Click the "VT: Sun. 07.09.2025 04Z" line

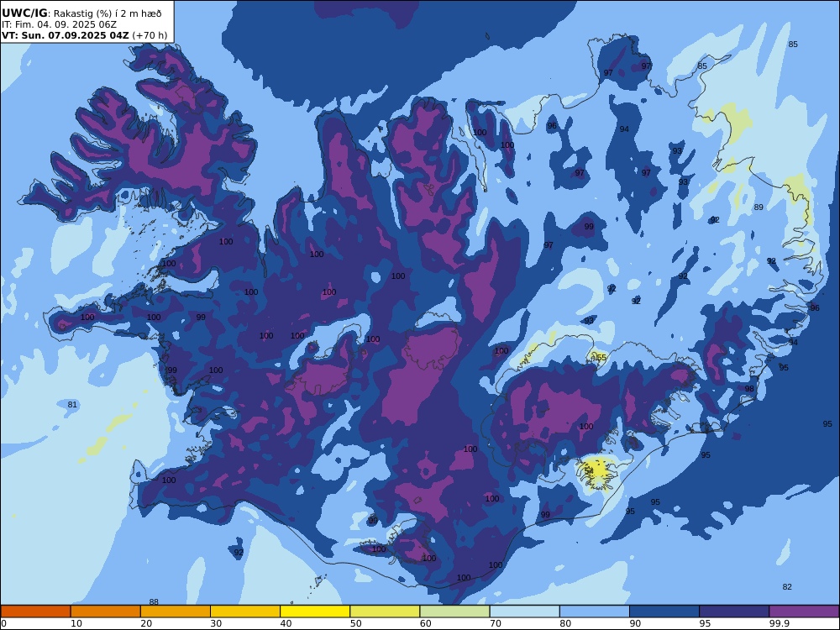pos(66,35)
